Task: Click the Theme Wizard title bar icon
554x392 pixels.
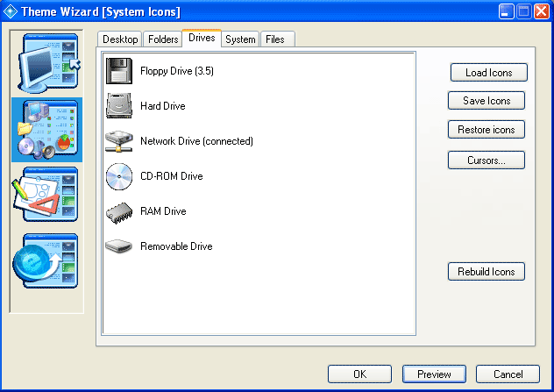Action: [x=11, y=11]
